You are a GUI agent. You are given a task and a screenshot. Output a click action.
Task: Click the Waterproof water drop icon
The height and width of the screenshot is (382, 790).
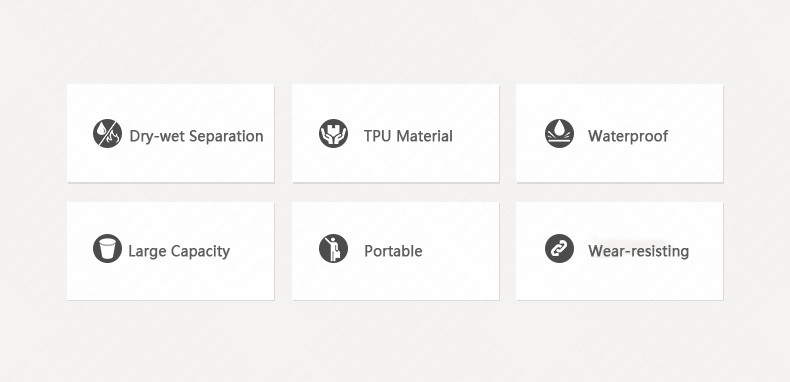559,134
